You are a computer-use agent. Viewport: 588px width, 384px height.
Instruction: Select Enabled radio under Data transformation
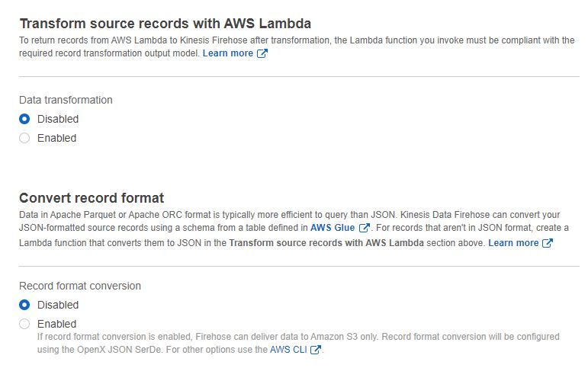24,138
